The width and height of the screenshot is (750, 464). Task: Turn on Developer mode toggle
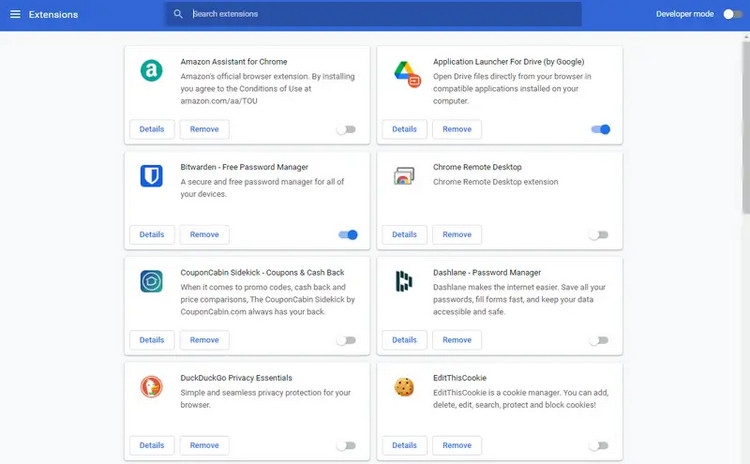coord(732,14)
